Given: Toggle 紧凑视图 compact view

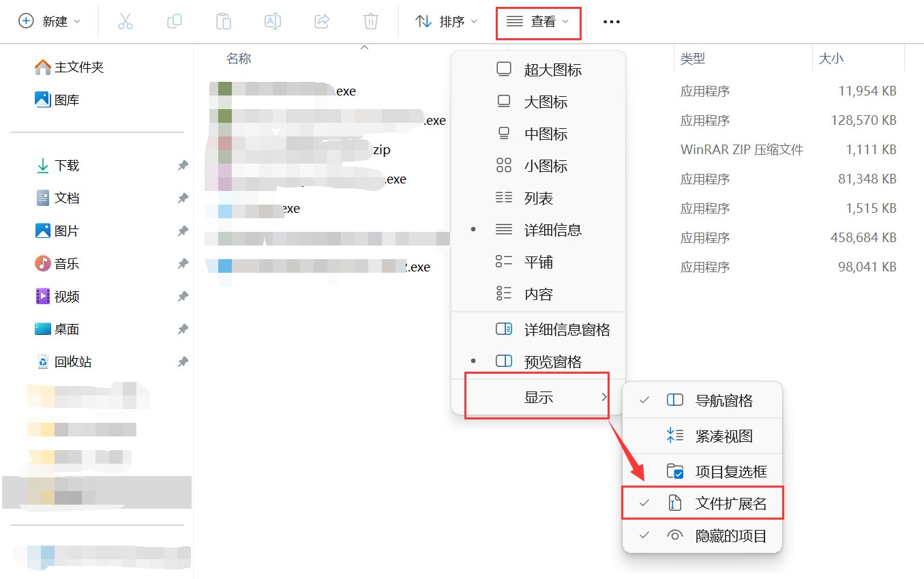Looking at the screenshot, I should [x=702, y=436].
